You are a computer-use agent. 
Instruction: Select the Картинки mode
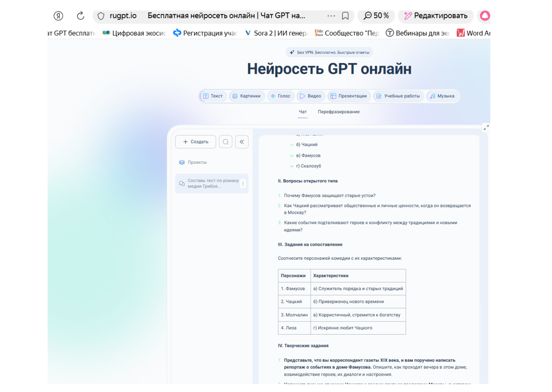pos(247,96)
